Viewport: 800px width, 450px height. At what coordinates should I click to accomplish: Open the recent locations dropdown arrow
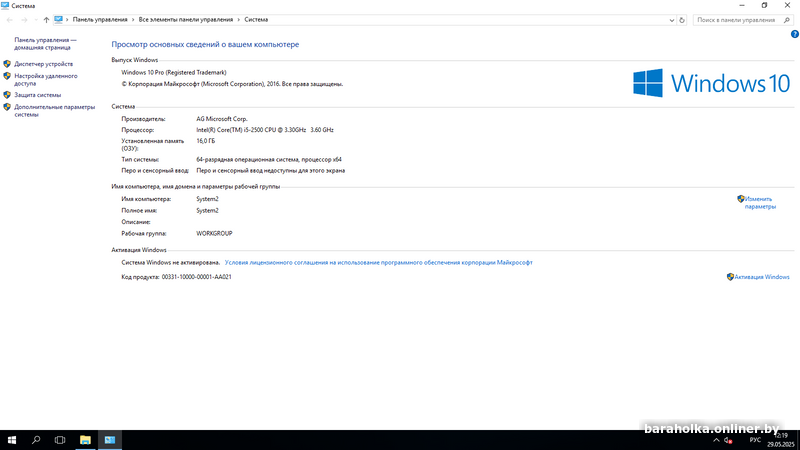pos(36,20)
